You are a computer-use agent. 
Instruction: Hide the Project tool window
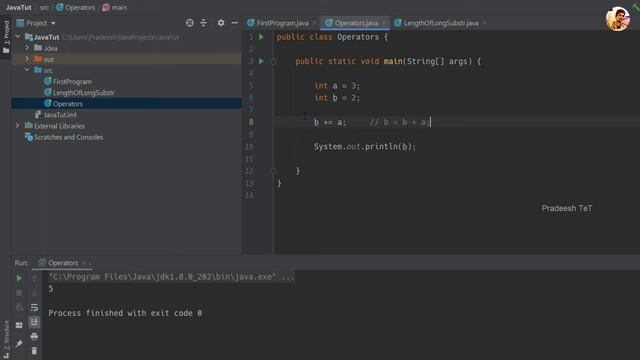(x=234, y=23)
